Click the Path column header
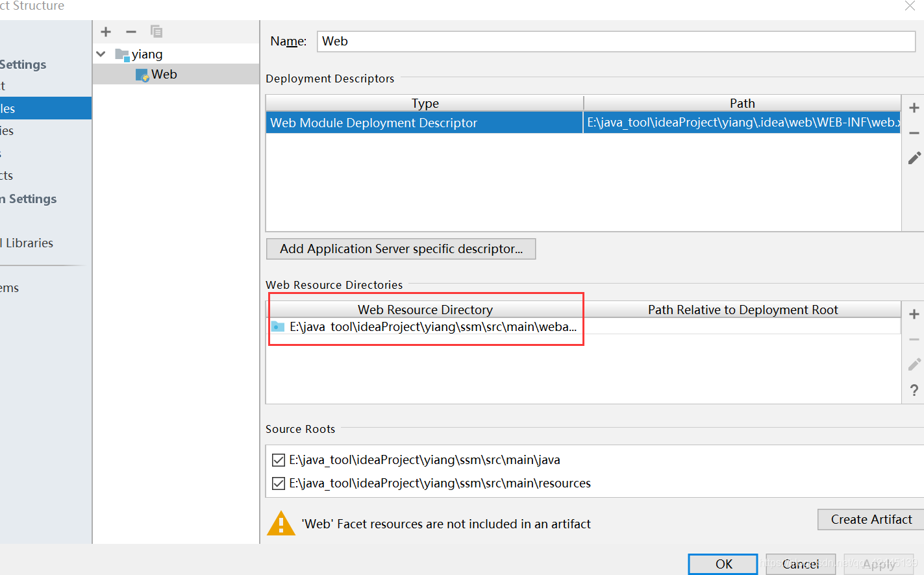 click(x=742, y=103)
